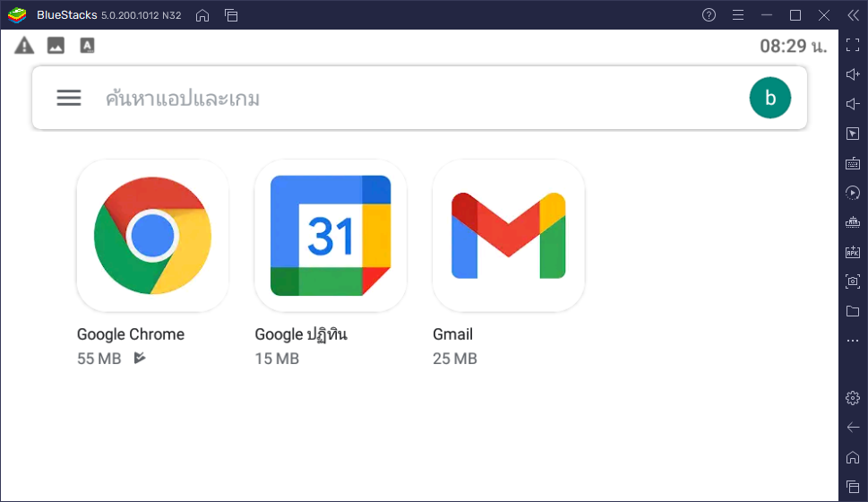Open the hamburger menu in search bar
The image size is (868, 502).
pyautogui.click(x=69, y=98)
